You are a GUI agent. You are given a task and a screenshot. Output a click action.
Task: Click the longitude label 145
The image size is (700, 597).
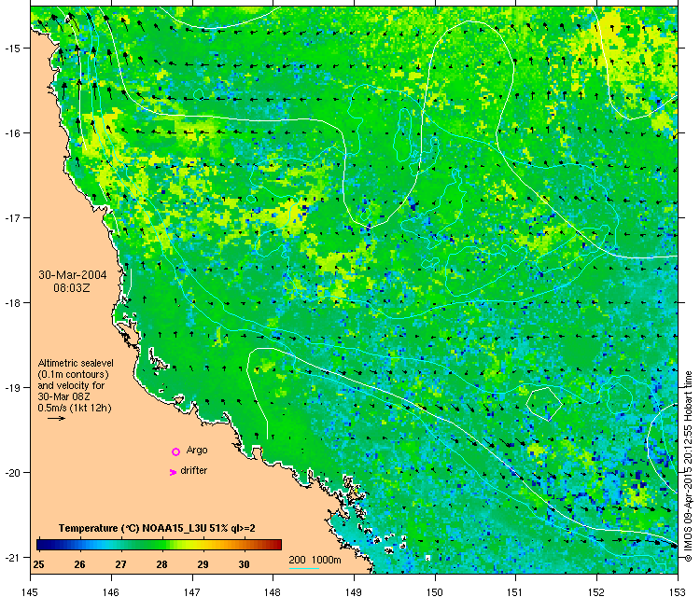(30, 591)
